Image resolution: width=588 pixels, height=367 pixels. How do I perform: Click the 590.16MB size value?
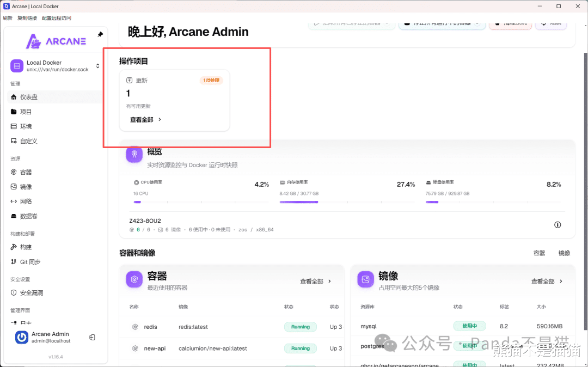549,326
